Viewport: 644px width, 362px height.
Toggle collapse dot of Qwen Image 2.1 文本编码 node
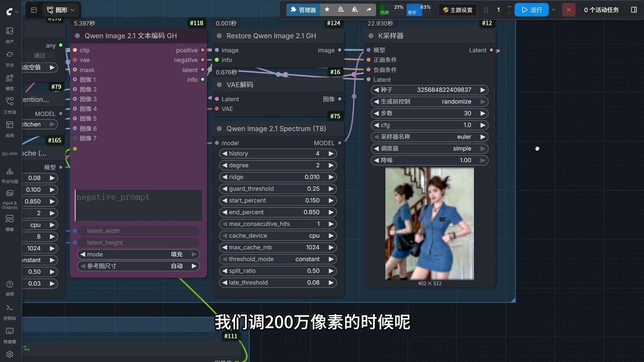[77, 36]
